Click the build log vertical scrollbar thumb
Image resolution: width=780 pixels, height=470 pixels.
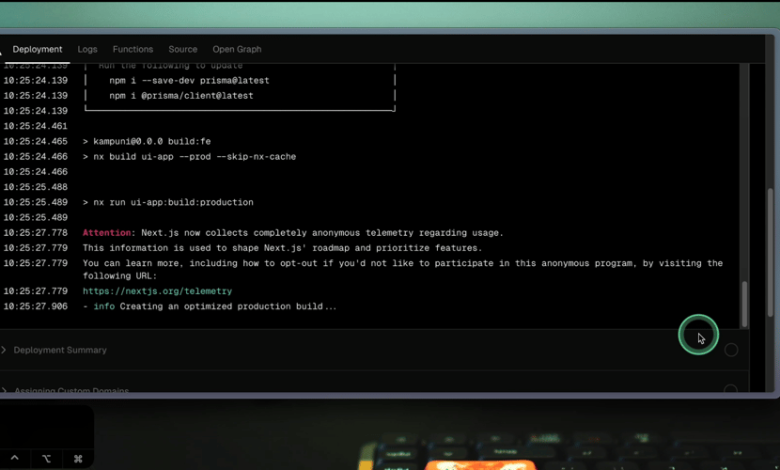743,302
